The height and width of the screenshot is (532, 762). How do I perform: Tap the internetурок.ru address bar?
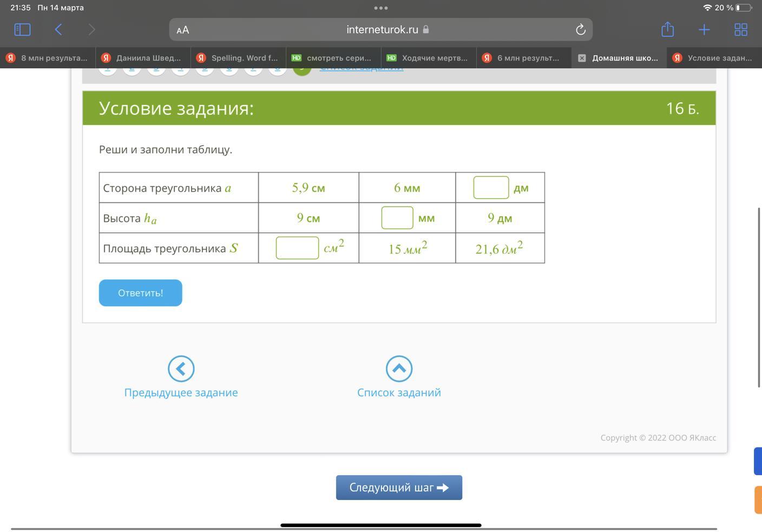382,30
